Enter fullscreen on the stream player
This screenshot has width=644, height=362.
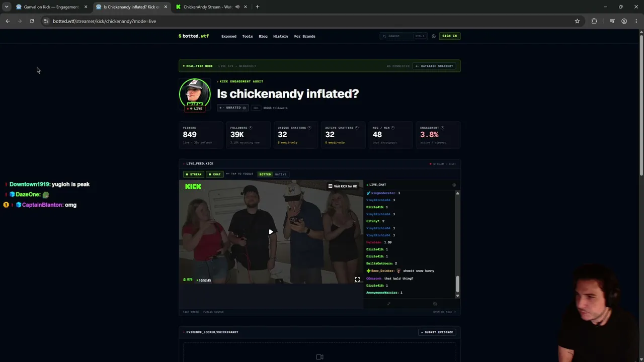pos(357,280)
